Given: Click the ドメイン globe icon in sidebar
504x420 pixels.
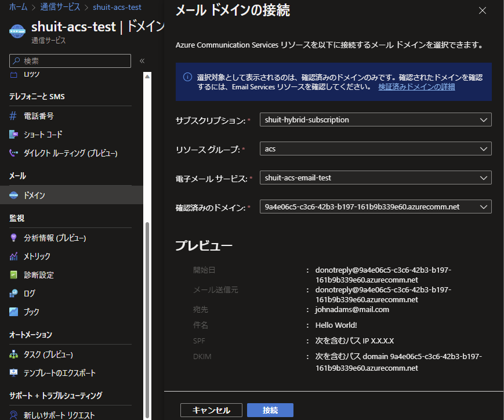Looking at the screenshot, I should point(13,195).
